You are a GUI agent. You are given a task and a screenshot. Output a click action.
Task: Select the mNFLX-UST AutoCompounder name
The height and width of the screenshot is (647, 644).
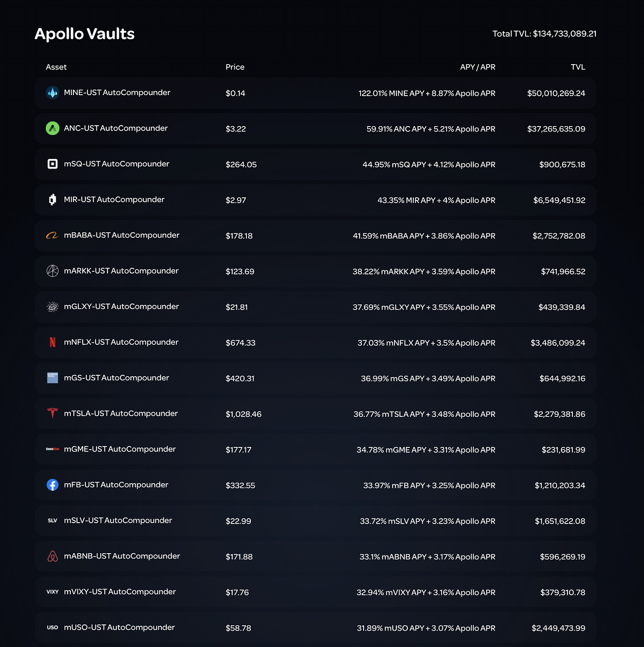click(x=121, y=342)
